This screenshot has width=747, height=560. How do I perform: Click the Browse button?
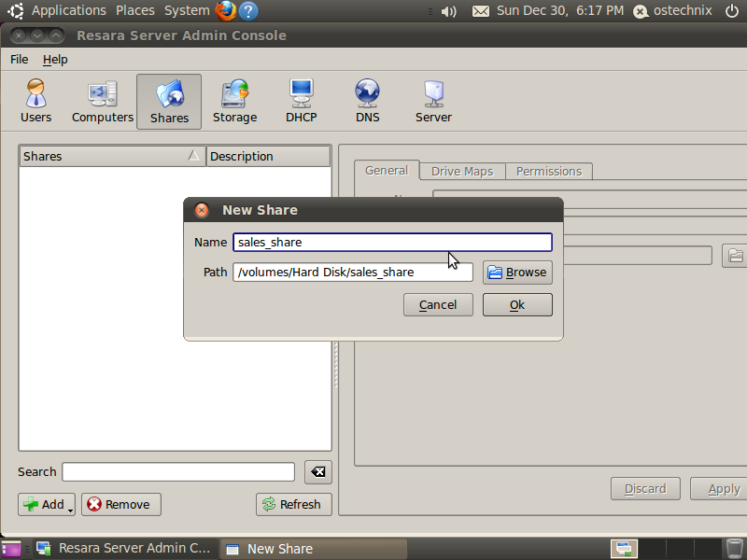(x=517, y=273)
